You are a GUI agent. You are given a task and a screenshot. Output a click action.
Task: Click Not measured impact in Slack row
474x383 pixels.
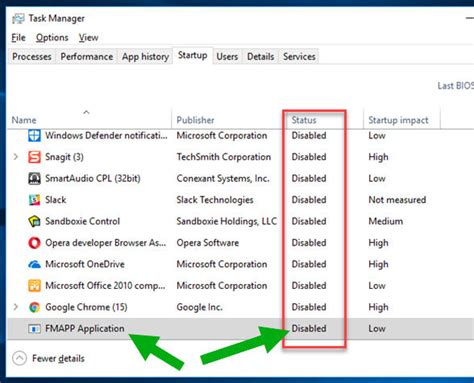point(397,200)
